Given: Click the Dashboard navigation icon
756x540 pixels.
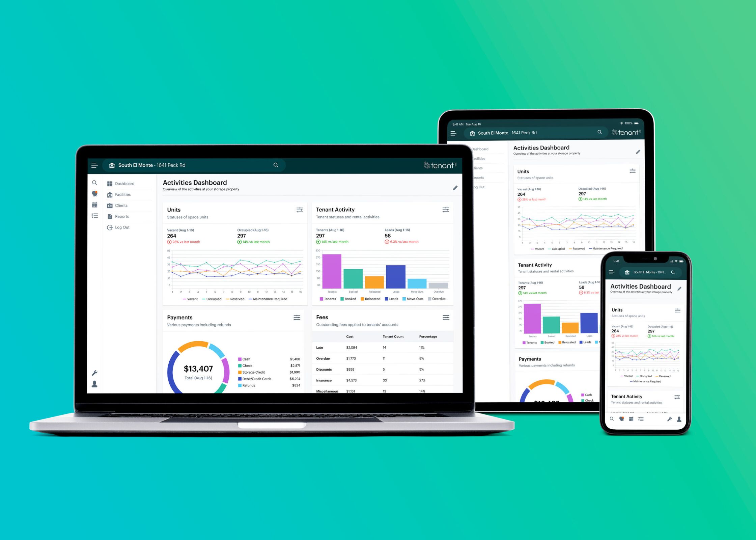Looking at the screenshot, I should pyautogui.click(x=112, y=184).
